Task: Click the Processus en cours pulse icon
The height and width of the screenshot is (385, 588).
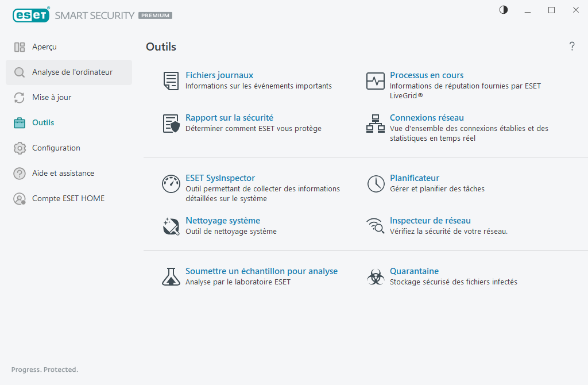Action: (x=376, y=80)
